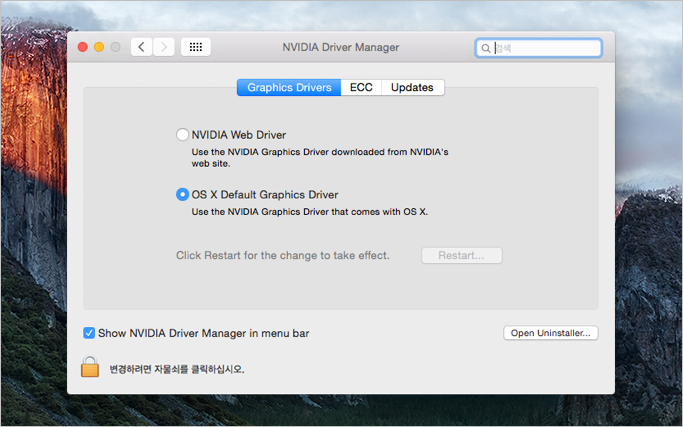683x427 pixels.
Task: Switch to the Graphics Drivers tab
Action: (289, 88)
